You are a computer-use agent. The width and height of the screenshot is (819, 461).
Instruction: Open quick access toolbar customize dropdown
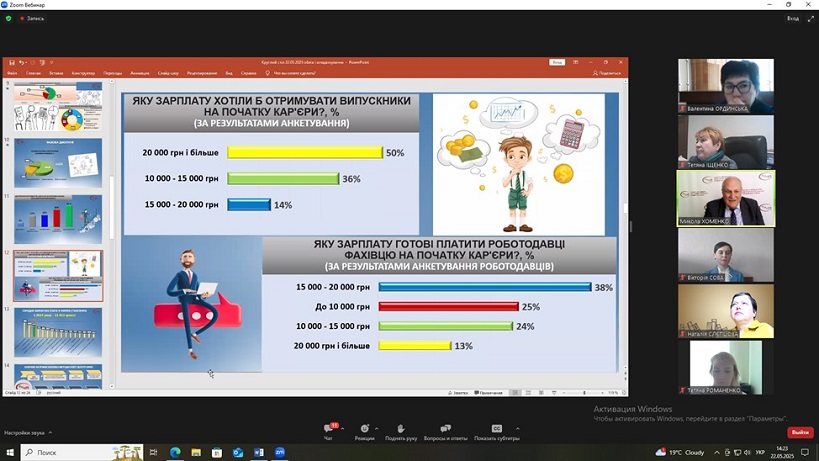[x=51, y=63]
